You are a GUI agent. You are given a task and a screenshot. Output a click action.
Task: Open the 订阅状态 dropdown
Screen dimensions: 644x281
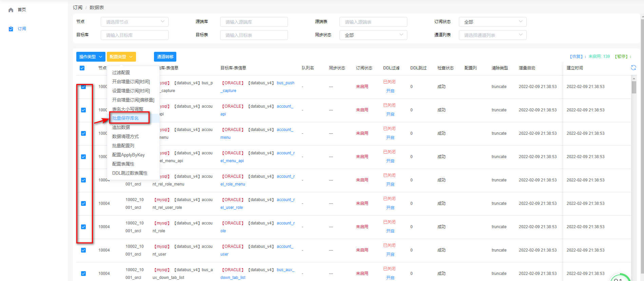492,22
